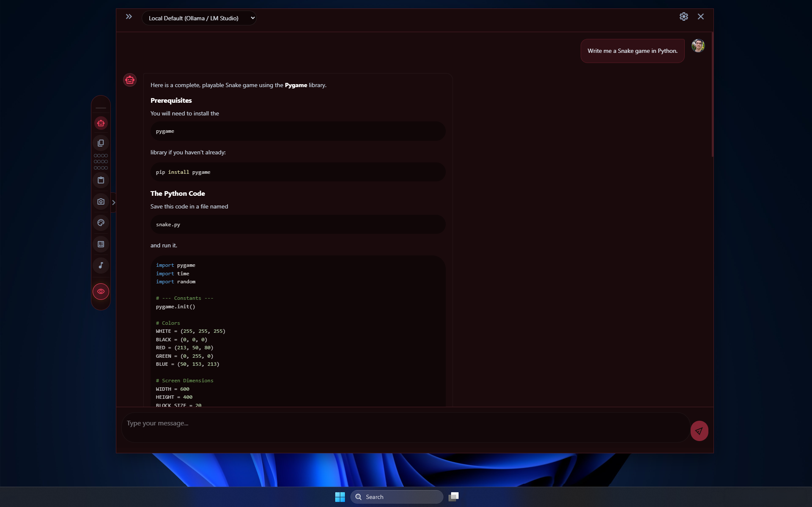Open the clipboard tool in sidebar

(x=101, y=180)
